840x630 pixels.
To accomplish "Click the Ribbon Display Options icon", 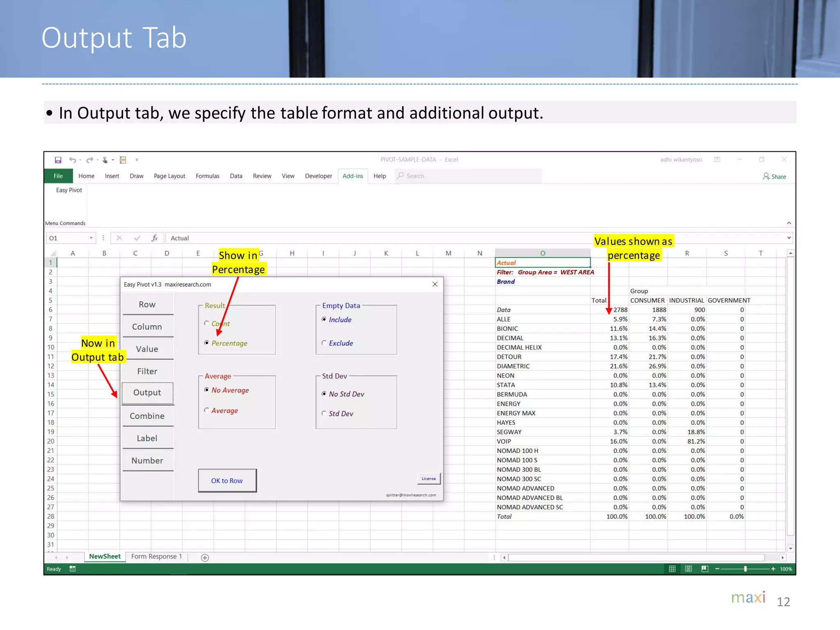I will click(x=717, y=160).
